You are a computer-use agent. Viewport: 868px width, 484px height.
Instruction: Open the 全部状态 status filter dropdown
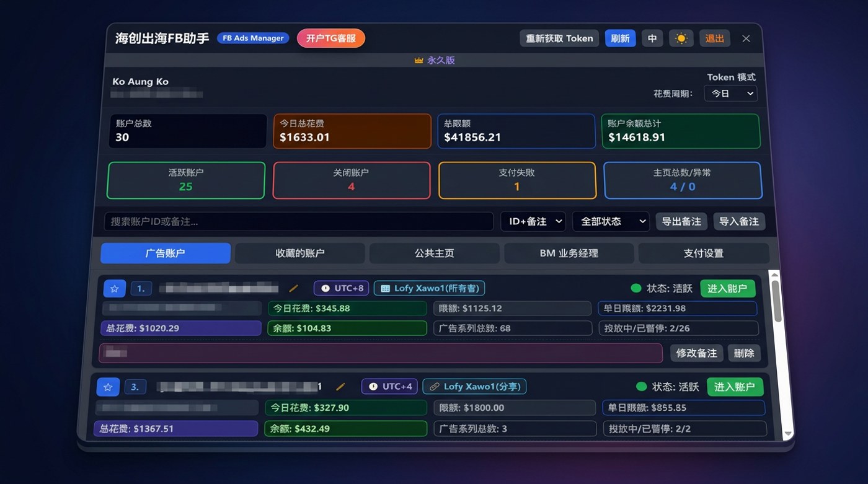pyautogui.click(x=610, y=221)
